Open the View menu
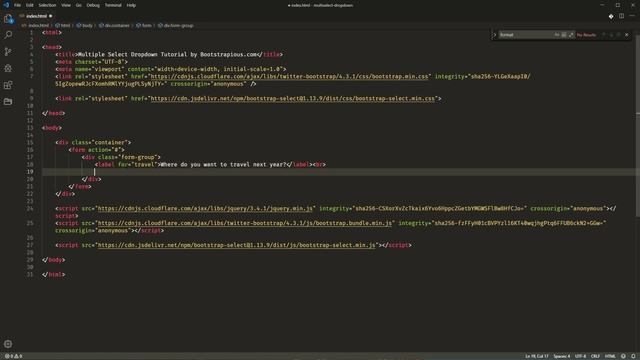This screenshot has width=640, height=360. (x=66, y=5)
